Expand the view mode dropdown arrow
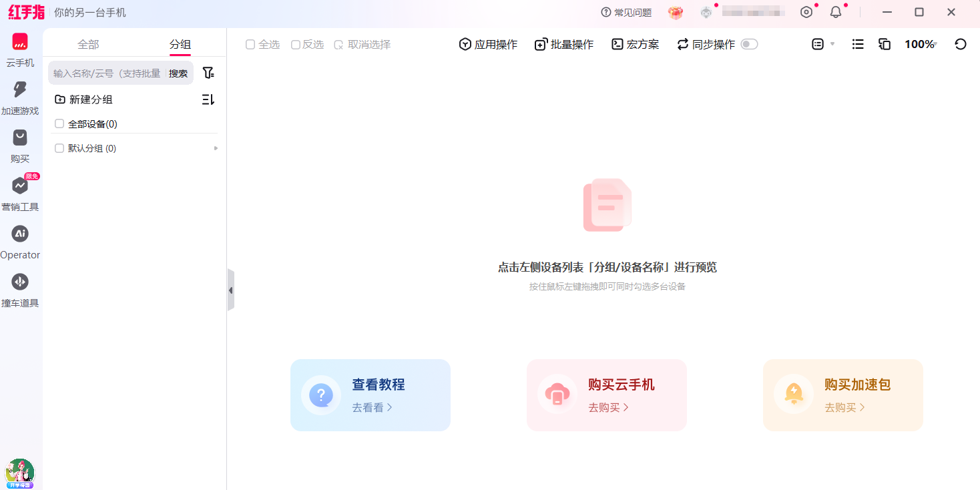This screenshot has height=490, width=980. [x=832, y=44]
